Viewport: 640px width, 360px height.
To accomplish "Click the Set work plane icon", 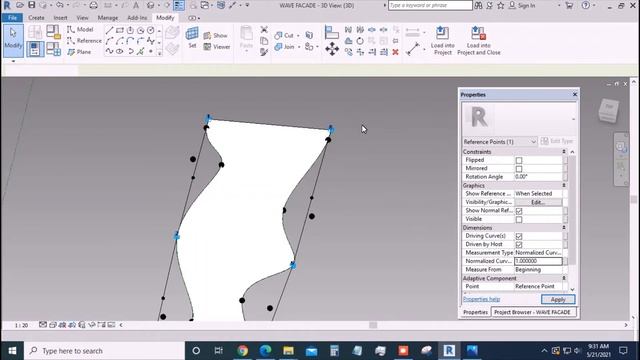I will click(192, 38).
